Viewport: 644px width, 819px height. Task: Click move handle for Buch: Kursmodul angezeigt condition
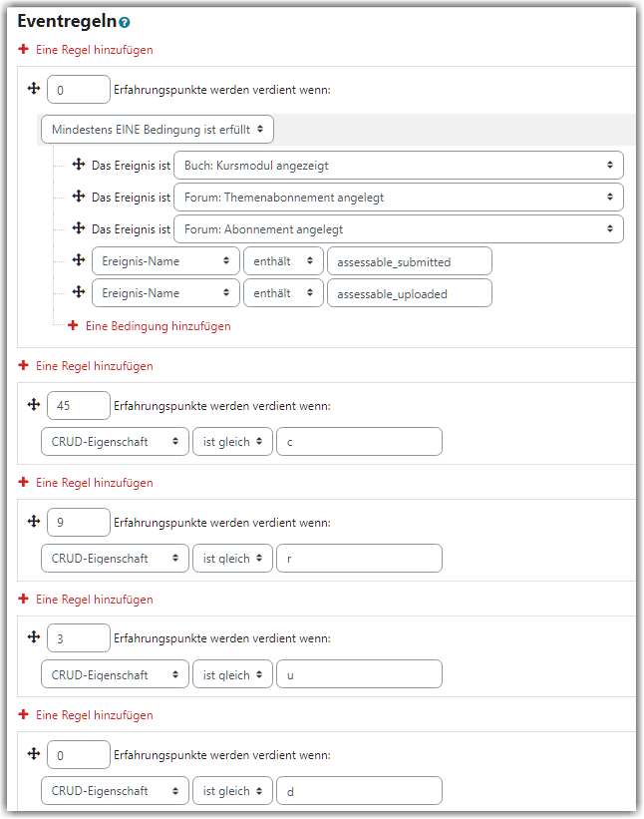click(79, 165)
